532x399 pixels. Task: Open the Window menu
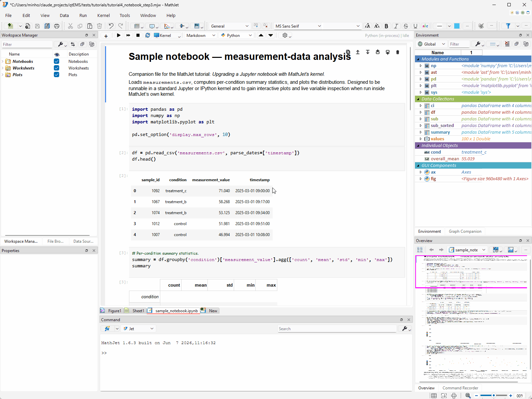(148, 15)
